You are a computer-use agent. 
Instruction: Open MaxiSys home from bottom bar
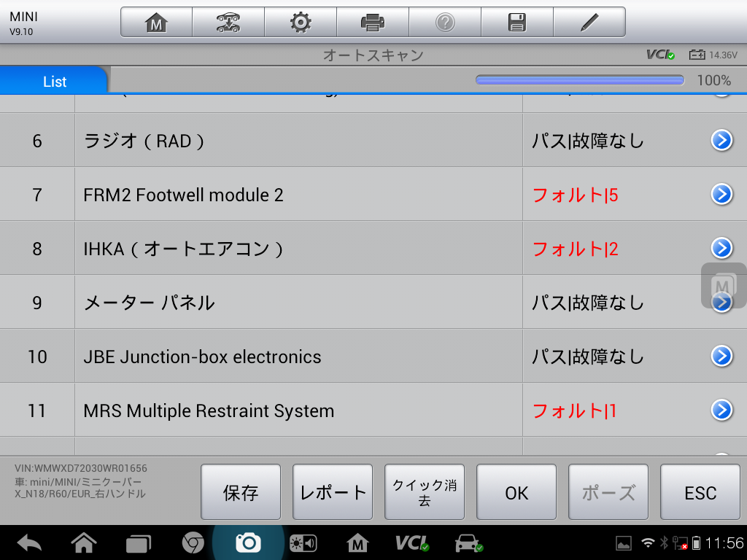(x=357, y=542)
